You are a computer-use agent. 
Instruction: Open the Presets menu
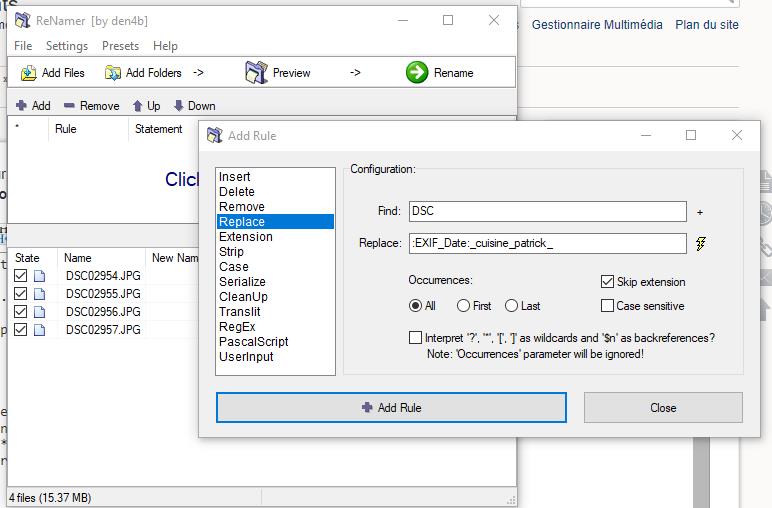click(x=120, y=45)
